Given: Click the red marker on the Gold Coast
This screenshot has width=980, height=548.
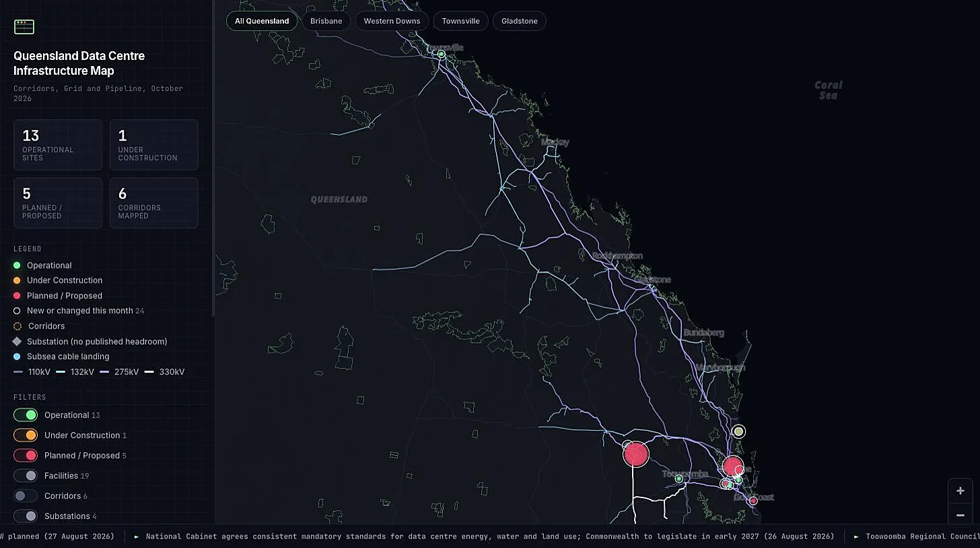Looking at the screenshot, I should point(753,501).
